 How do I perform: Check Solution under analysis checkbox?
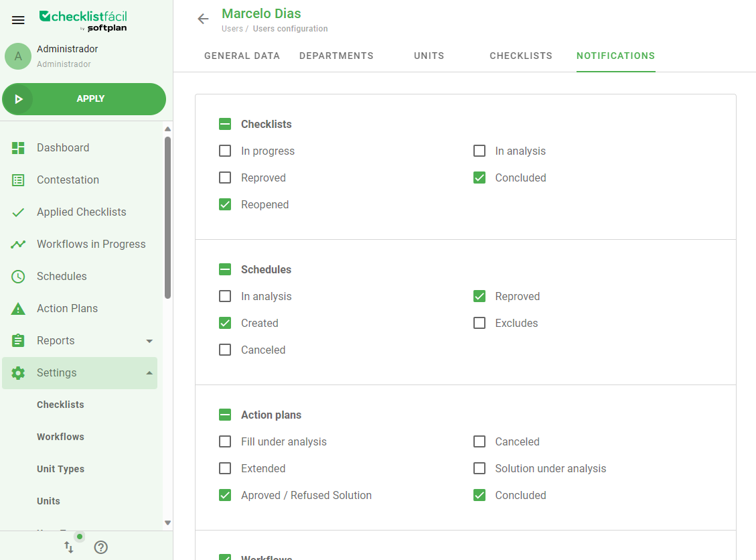click(x=479, y=468)
